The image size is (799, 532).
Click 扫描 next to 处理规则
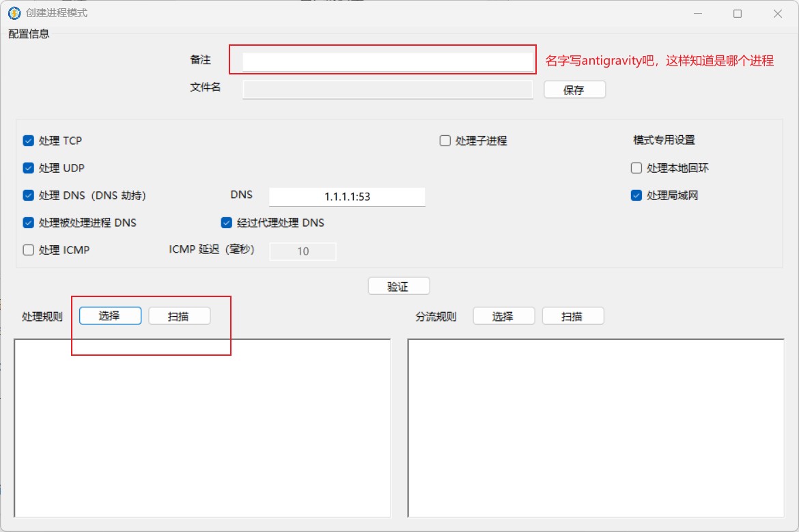pos(179,316)
